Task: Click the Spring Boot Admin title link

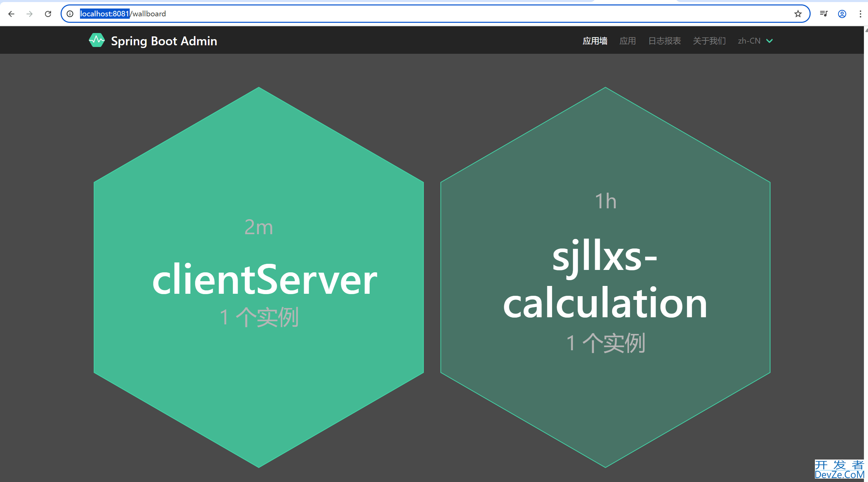Action: click(164, 41)
